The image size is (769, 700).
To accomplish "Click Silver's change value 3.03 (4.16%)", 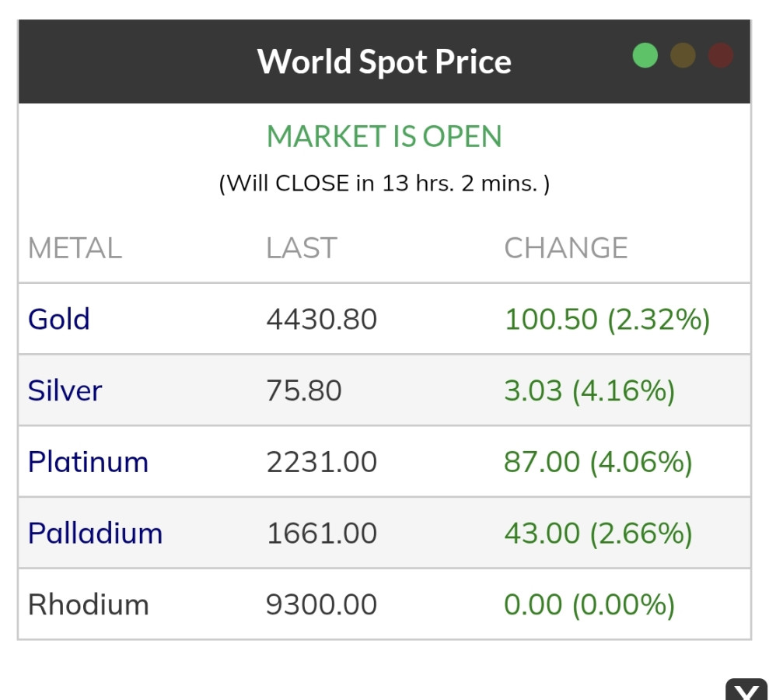I will point(589,390).
